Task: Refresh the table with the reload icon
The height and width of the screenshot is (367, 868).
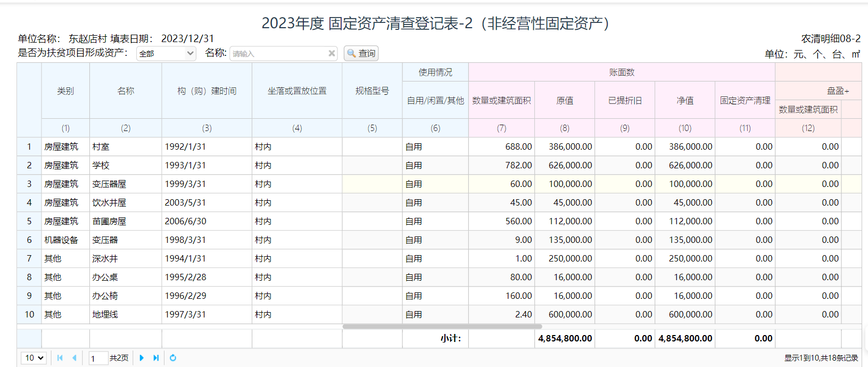Action: click(x=173, y=358)
